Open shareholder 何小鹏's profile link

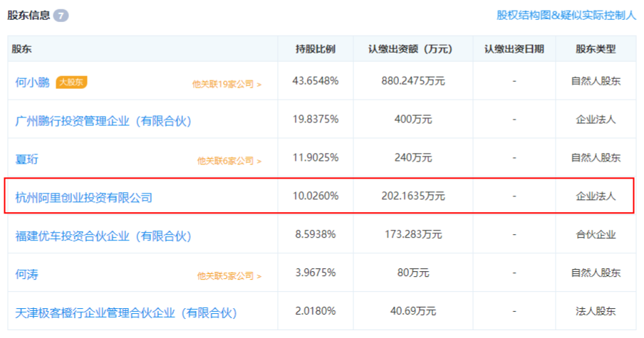33,83
